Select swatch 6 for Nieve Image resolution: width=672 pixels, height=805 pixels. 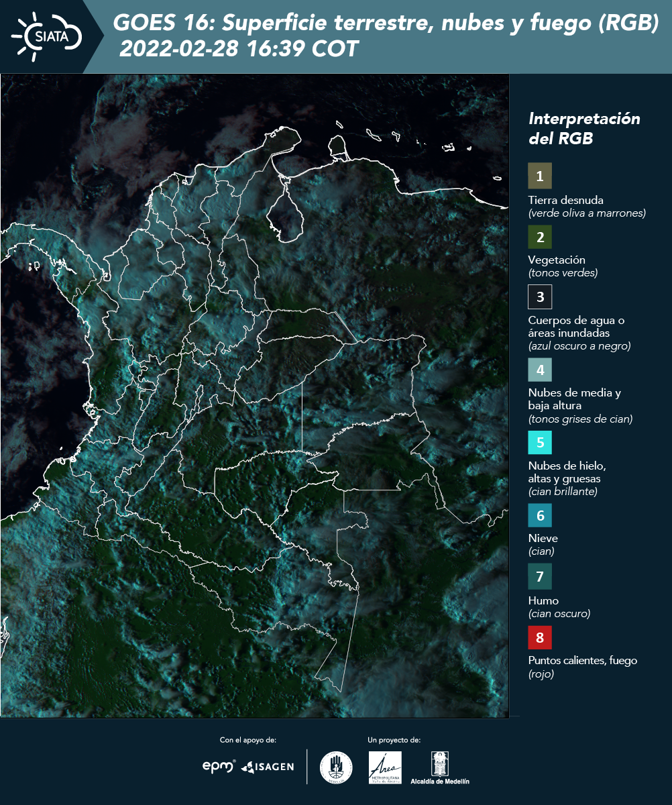(540, 516)
